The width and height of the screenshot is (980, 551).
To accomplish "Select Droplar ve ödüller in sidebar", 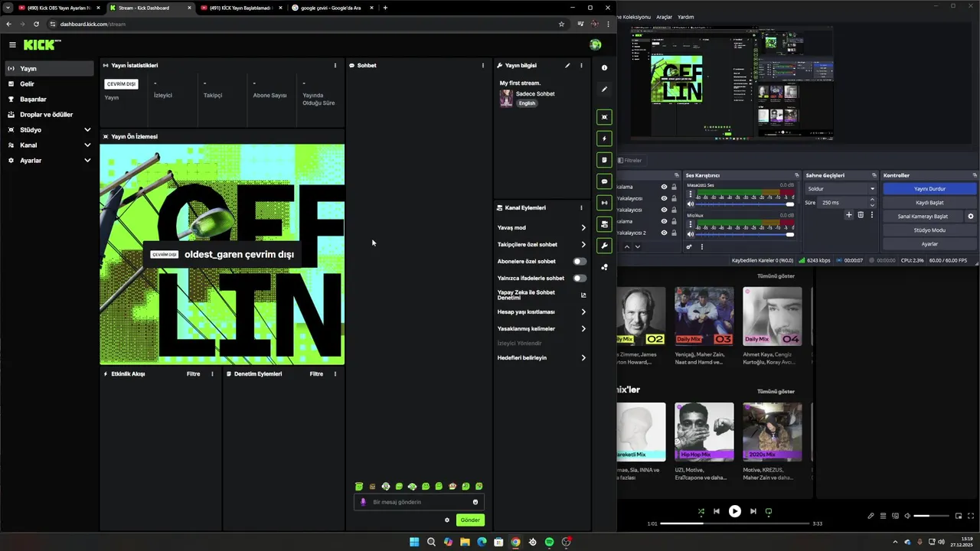I will click(x=49, y=115).
